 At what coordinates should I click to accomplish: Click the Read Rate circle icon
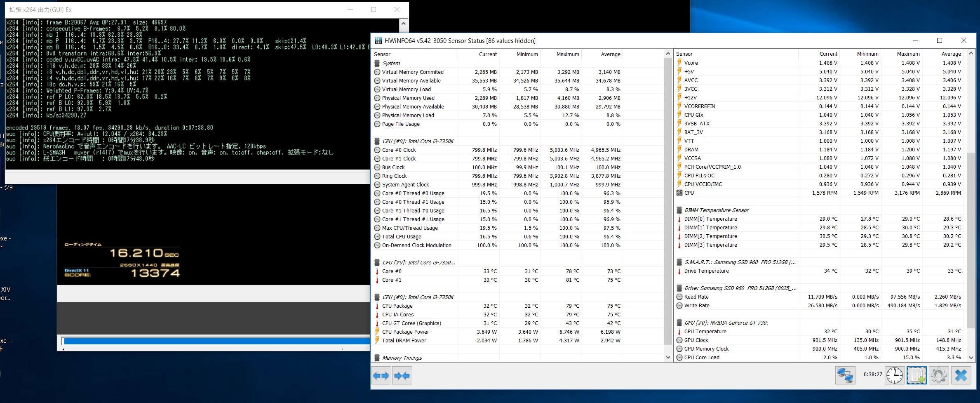(679, 297)
